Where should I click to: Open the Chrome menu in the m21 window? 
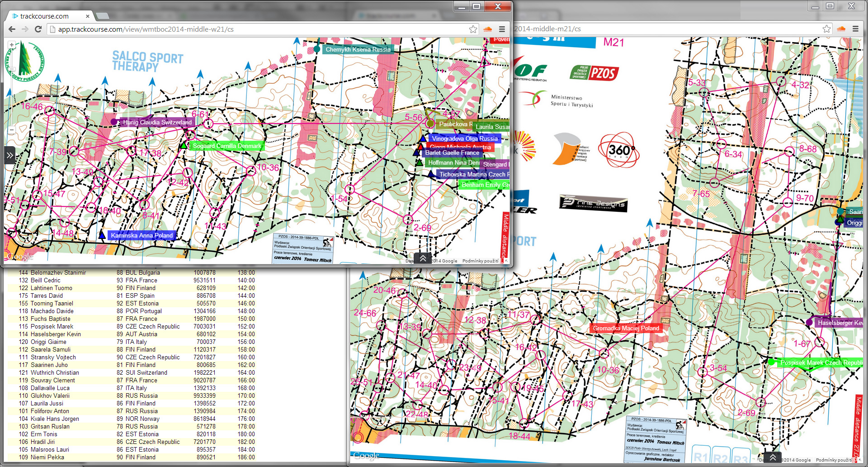(x=855, y=29)
